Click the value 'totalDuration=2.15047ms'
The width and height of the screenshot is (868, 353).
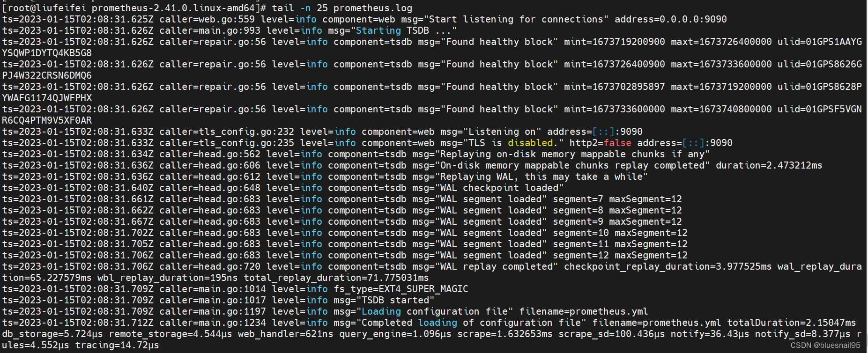(791, 323)
